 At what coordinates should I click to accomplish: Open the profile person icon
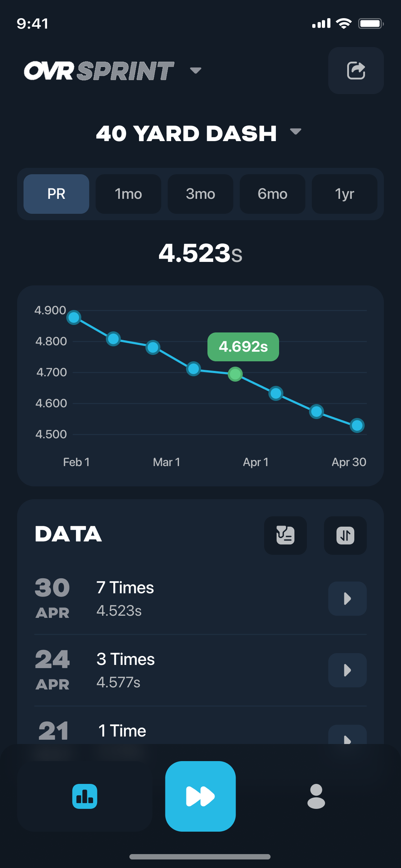point(316,796)
